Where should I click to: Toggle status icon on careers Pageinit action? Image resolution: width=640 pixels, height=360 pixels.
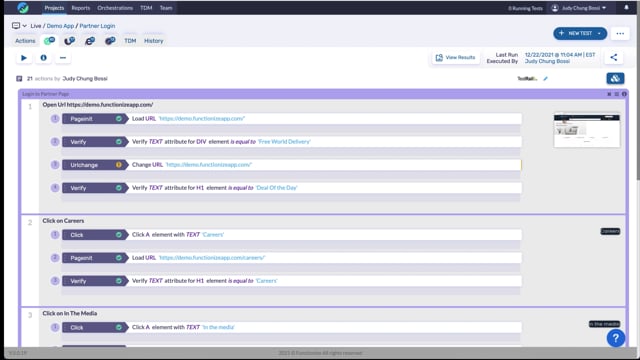[119, 258]
